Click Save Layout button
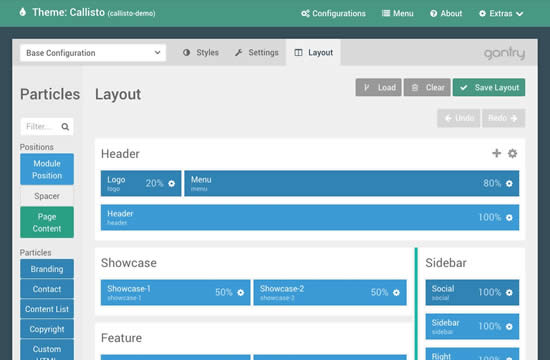The height and width of the screenshot is (360, 550). point(489,87)
